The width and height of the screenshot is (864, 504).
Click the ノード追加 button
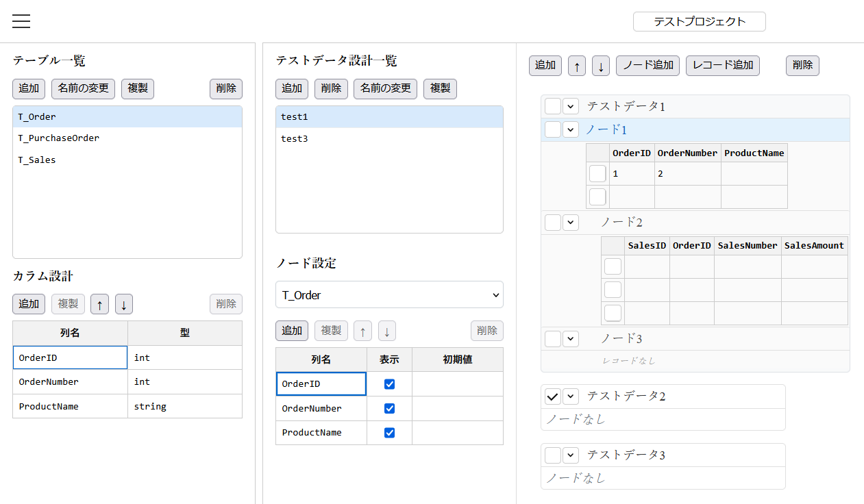click(648, 66)
